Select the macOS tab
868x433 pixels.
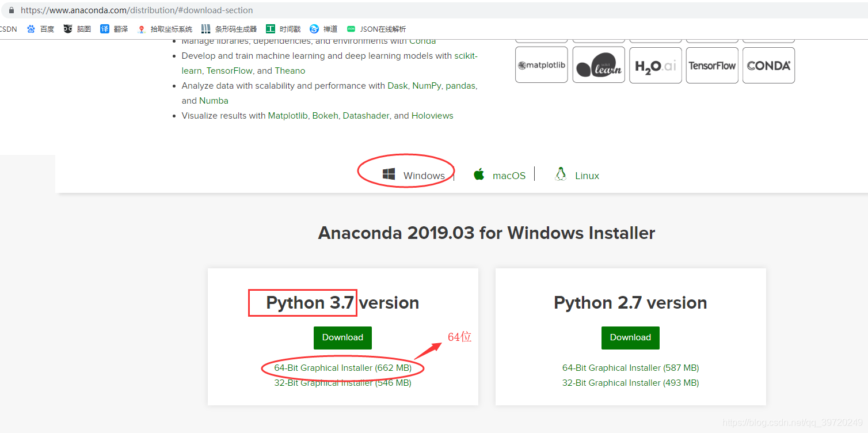pos(500,175)
